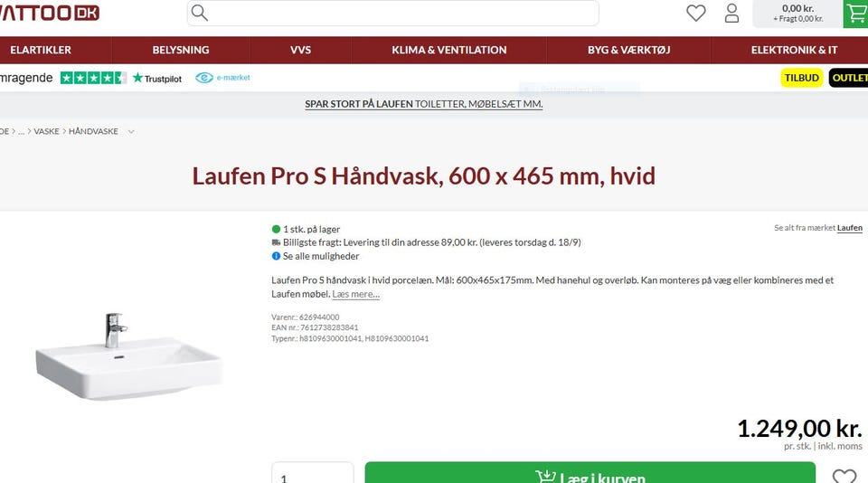868x483 pixels.
Task: Open the BELYSNING menu
Action: (x=181, y=50)
